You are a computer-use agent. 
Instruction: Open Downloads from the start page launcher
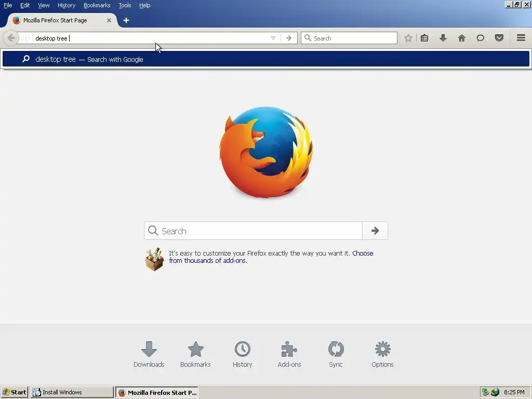(149, 354)
